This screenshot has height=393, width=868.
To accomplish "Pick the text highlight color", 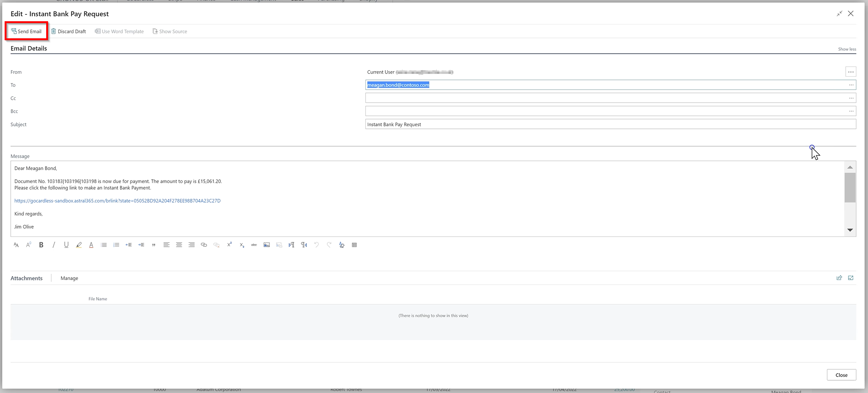I will (x=79, y=245).
